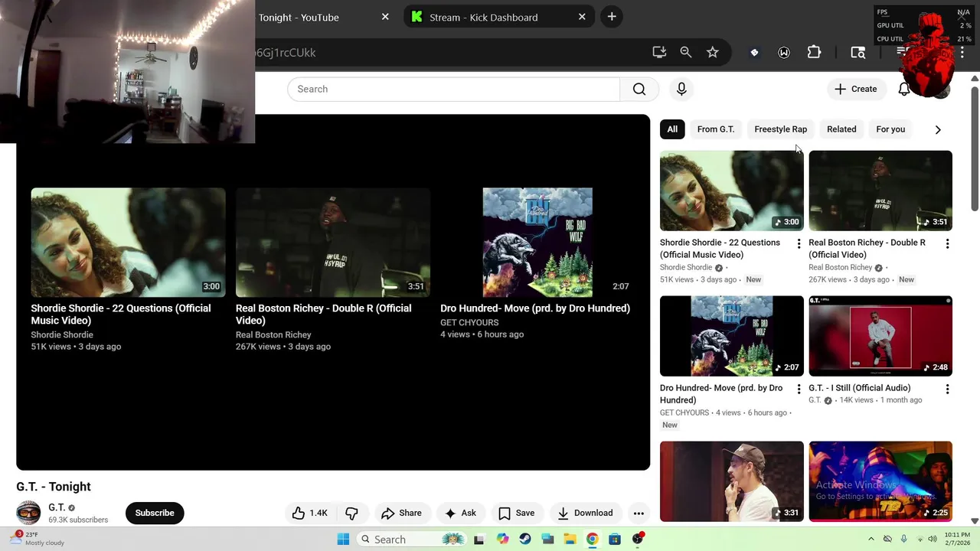
Task: Bookmark this page with the star icon
Action: click(713, 52)
